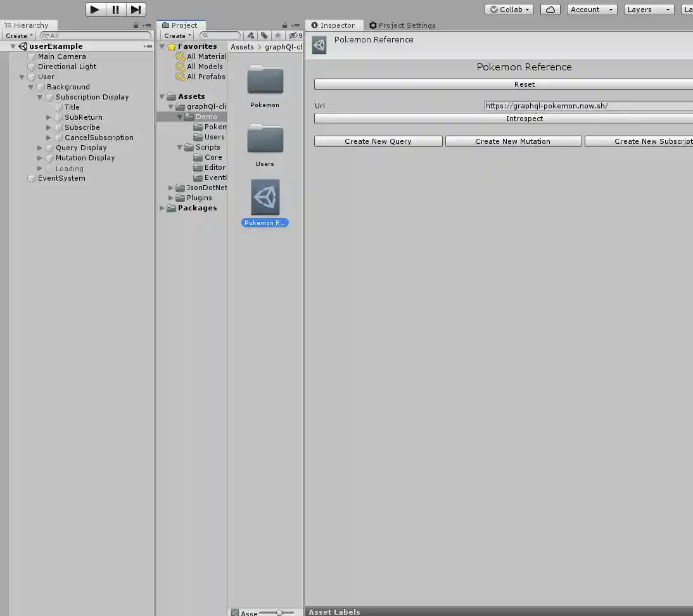693x616 pixels.
Task: Toggle hidden packages visibility eye icon
Action: tap(293, 35)
